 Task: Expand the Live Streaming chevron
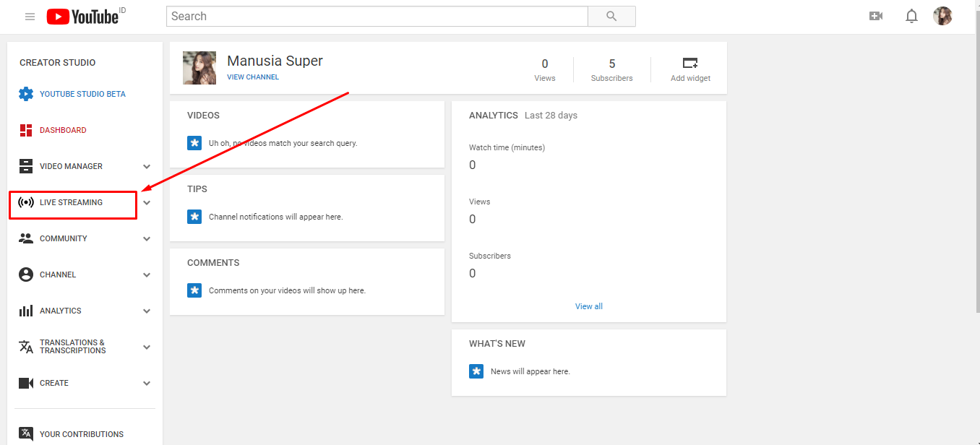click(147, 203)
